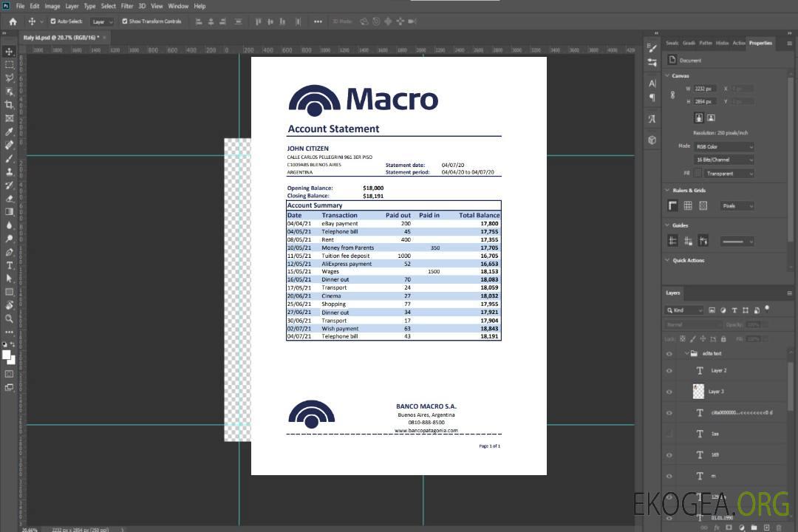The image size is (798, 532).
Task: Select the Lasso tool
Action: 9,78
